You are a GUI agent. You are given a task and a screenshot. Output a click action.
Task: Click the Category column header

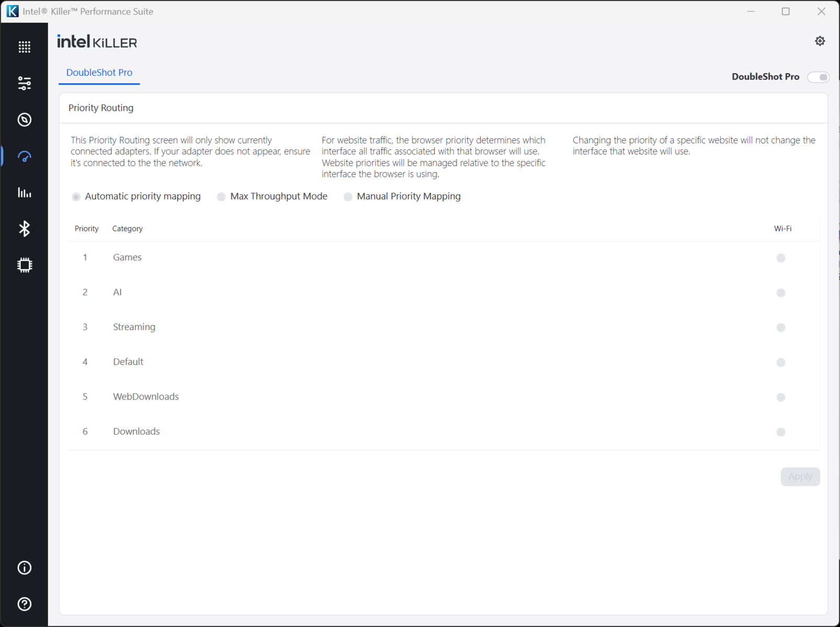(x=128, y=229)
